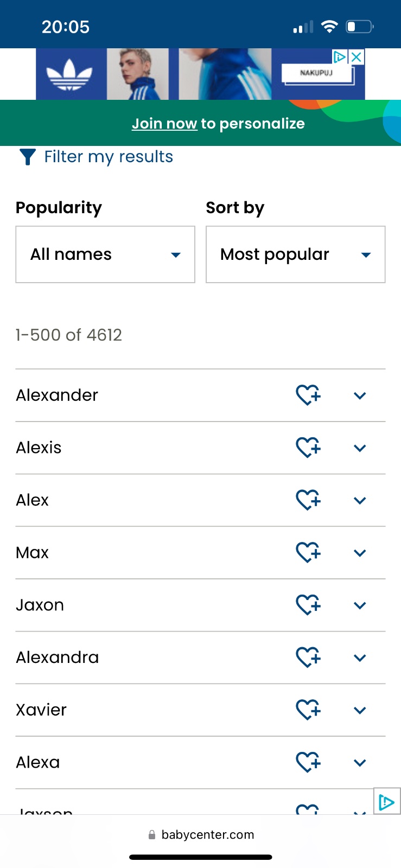Click the filter funnel icon
Screen dimensions: 401x868
(28, 157)
